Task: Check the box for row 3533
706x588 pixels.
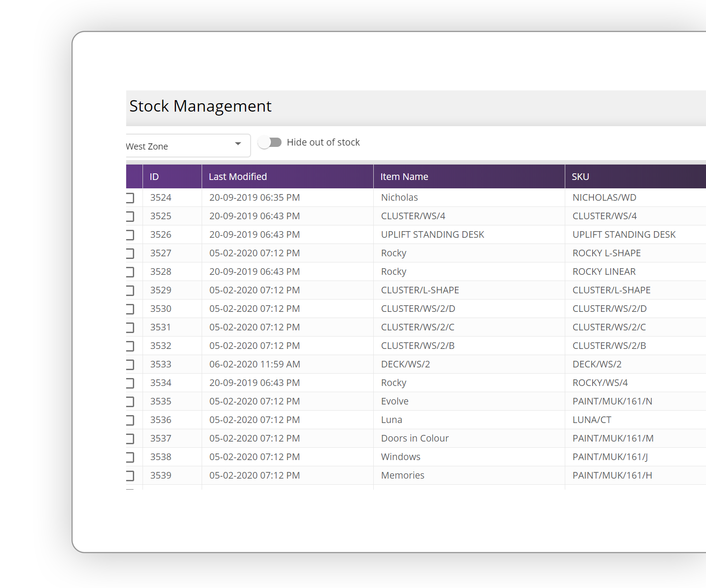Action: [x=130, y=364]
